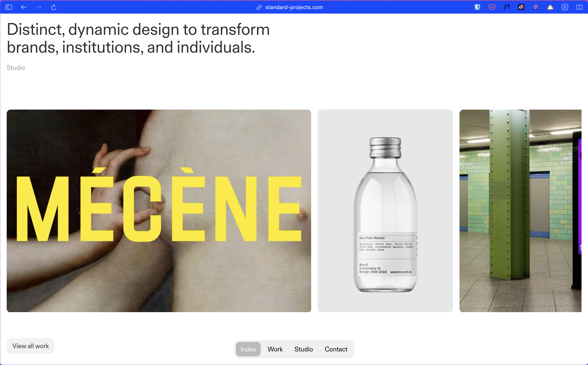
Task: Click the back arrow button
Action: (24, 7)
